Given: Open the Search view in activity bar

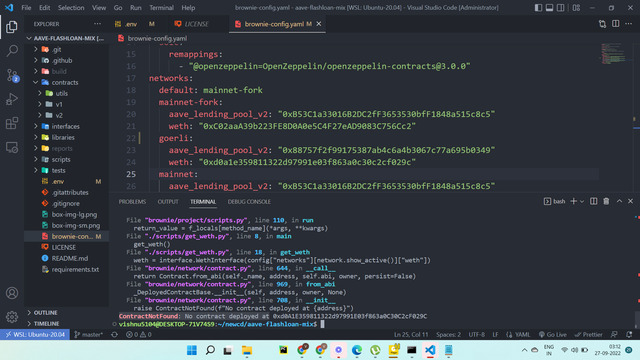Looking at the screenshot, I should click(x=12, y=51).
